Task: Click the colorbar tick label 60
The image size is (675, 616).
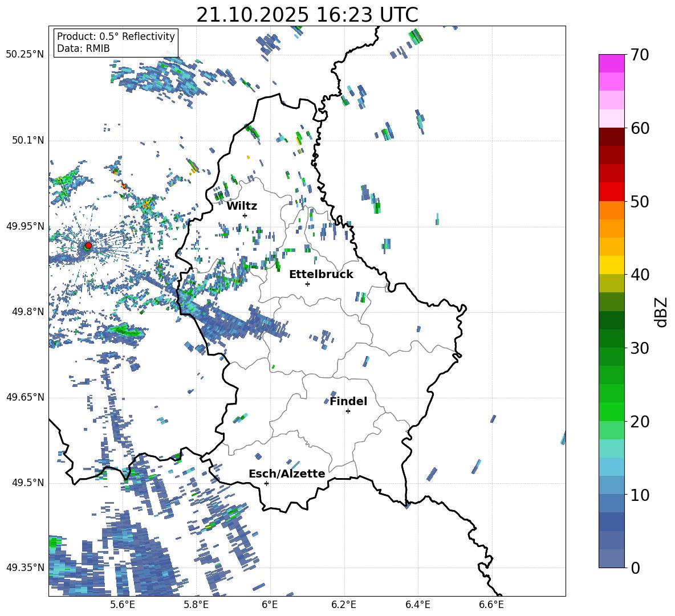Action: pos(640,128)
